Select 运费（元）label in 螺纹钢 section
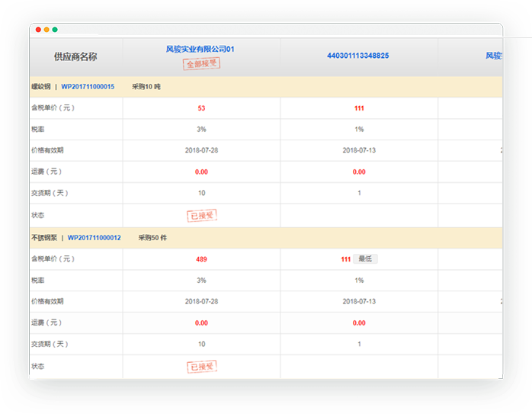 click(x=46, y=172)
